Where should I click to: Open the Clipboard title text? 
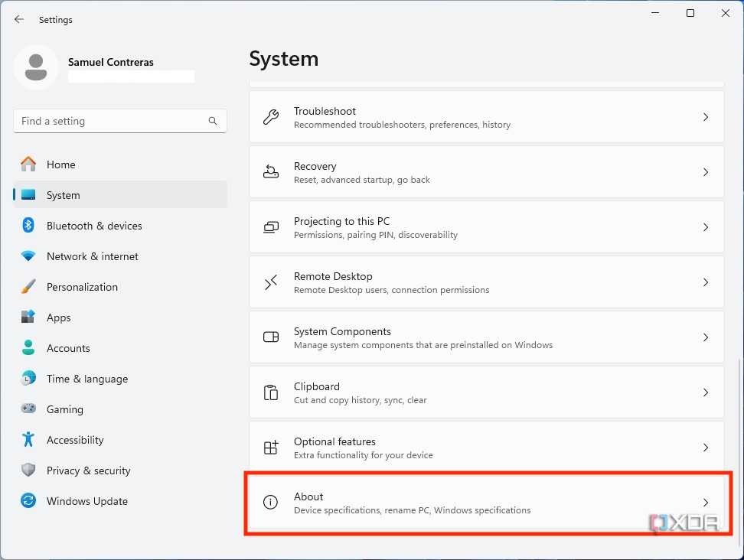click(x=316, y=386)
